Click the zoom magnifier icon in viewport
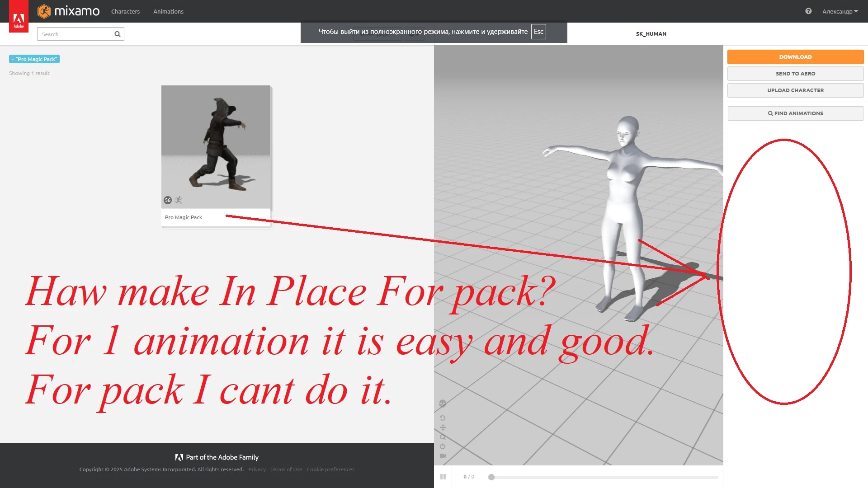868x488 pixels. tap(443, 437)
